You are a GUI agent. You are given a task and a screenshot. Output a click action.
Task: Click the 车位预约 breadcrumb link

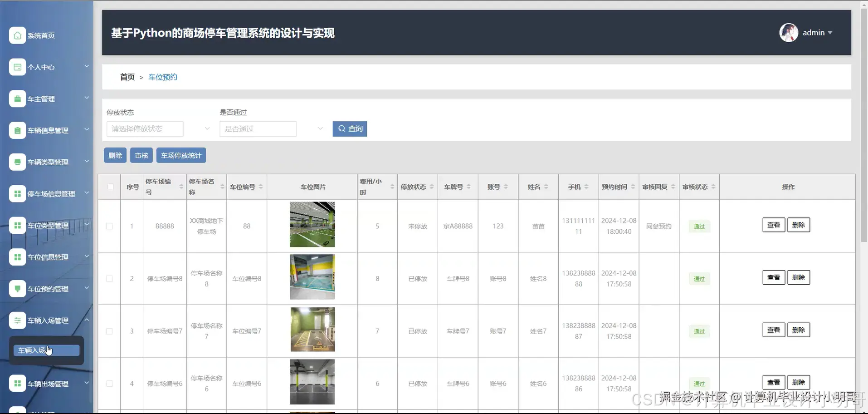(163, 77)
